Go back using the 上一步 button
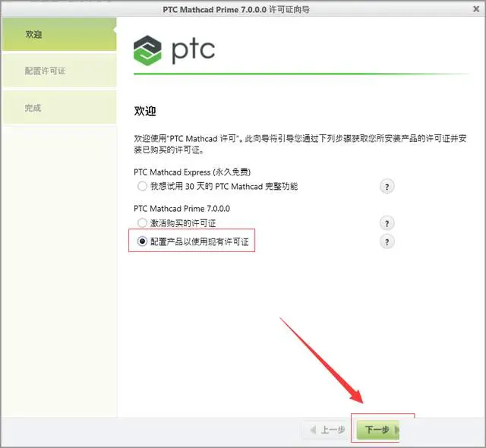The height and width of the screenshot is (448, 486). 327,430
